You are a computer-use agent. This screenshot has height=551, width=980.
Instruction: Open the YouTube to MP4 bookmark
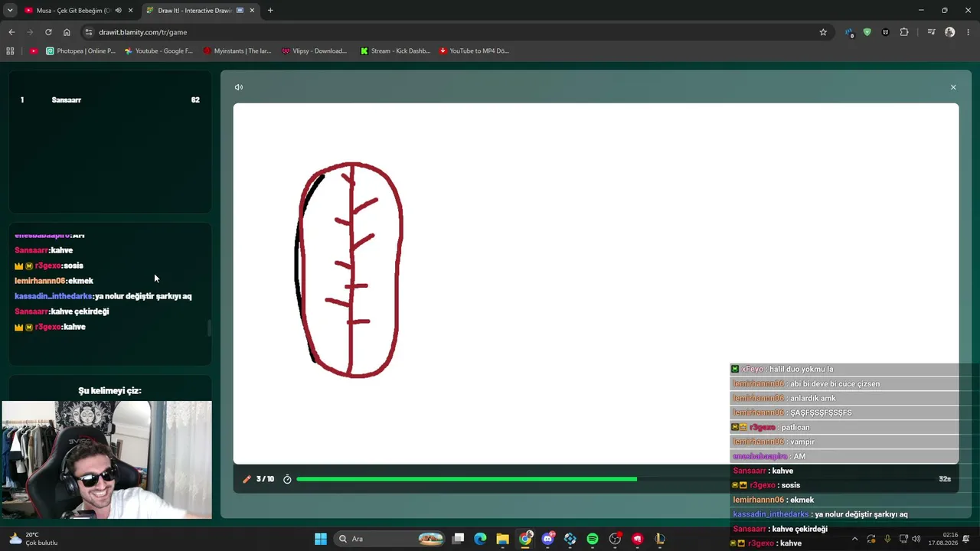(x=474, y=51)
